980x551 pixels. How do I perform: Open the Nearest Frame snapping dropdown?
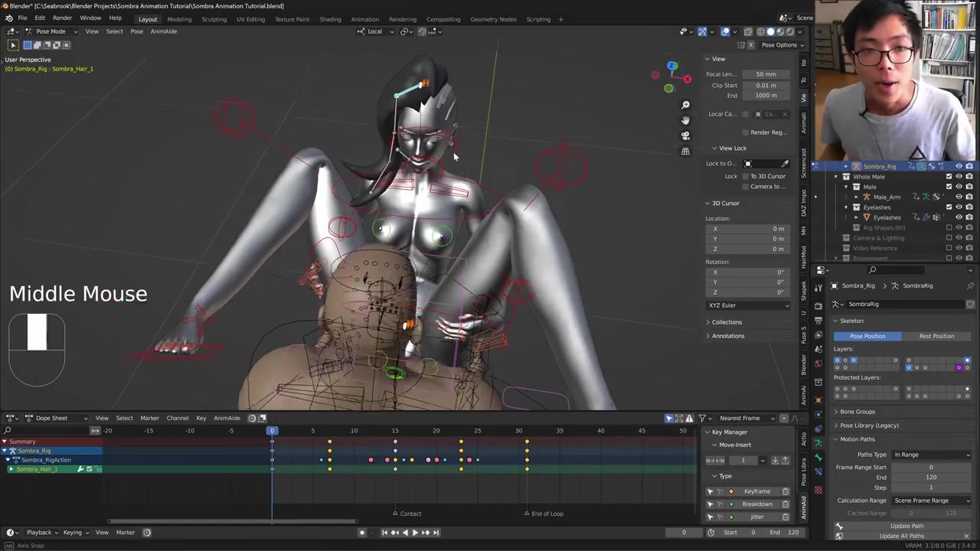744,418
